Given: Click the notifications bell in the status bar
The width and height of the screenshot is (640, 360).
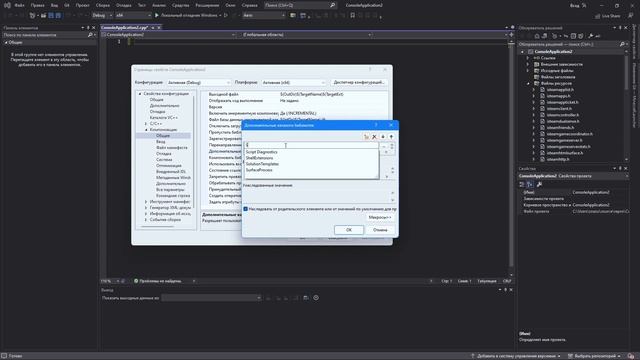Looking at the screenshot, I should [x=631, y=356].
